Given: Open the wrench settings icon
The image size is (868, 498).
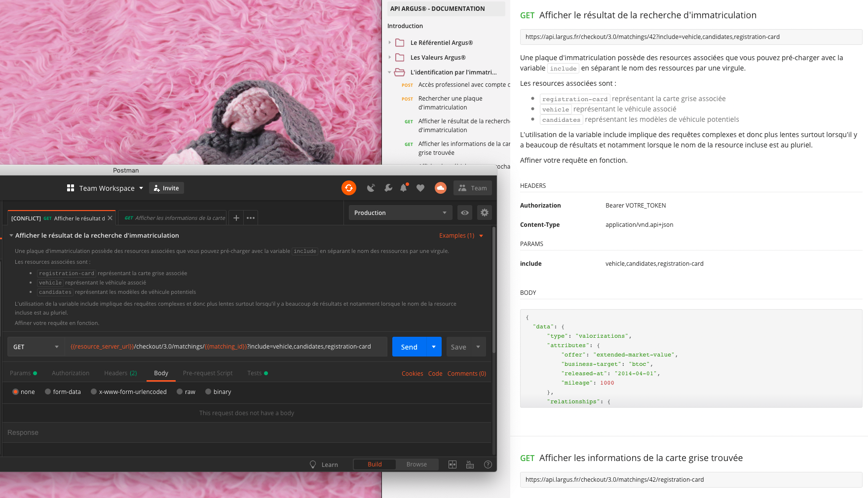Looking at the screenshot, I should 388,188.
